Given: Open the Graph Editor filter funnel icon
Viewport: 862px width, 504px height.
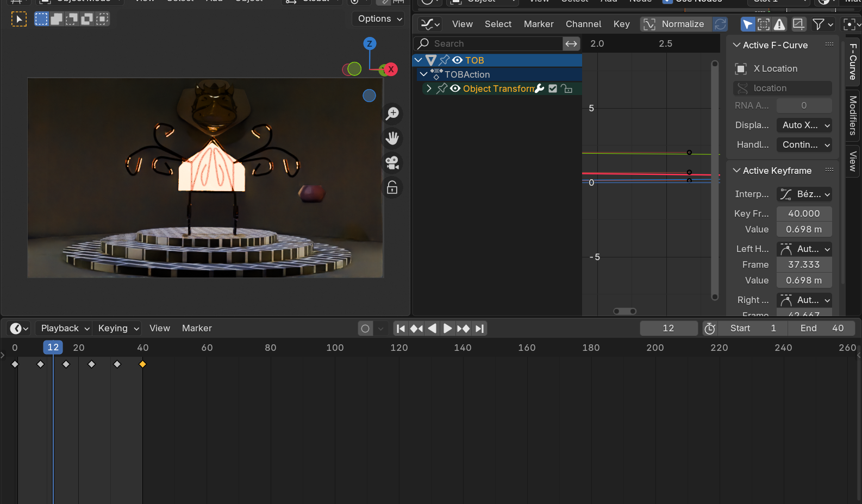Looking at the screenshot, I should click(x=823, y=24).
